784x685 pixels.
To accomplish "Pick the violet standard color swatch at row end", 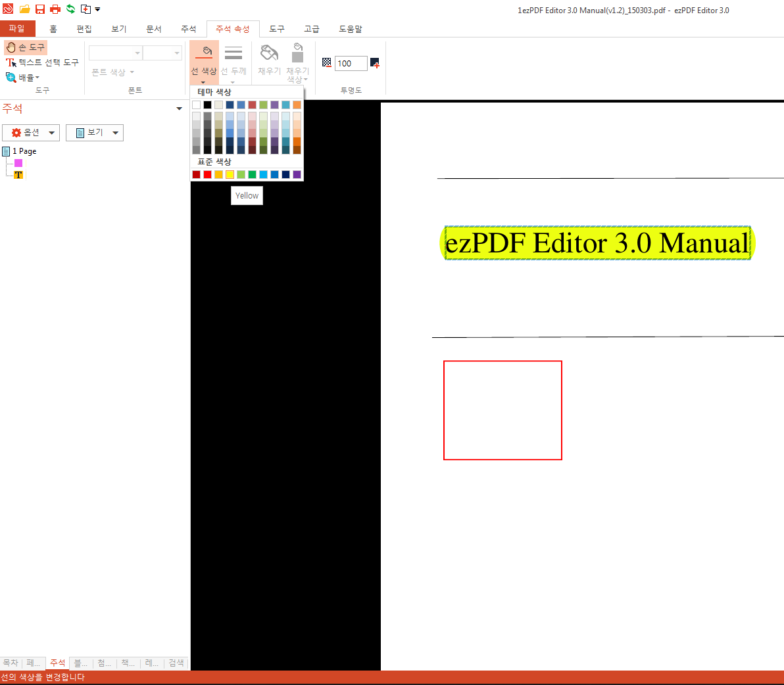I will pyautogui.click(x=297, y=174).
